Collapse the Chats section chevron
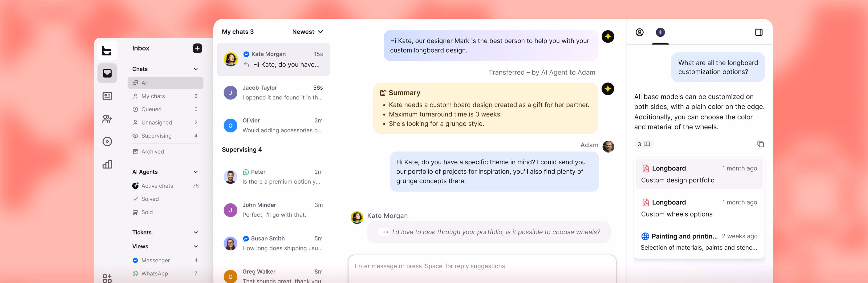Viewport: 868px width, 283px height. [195, 69]
